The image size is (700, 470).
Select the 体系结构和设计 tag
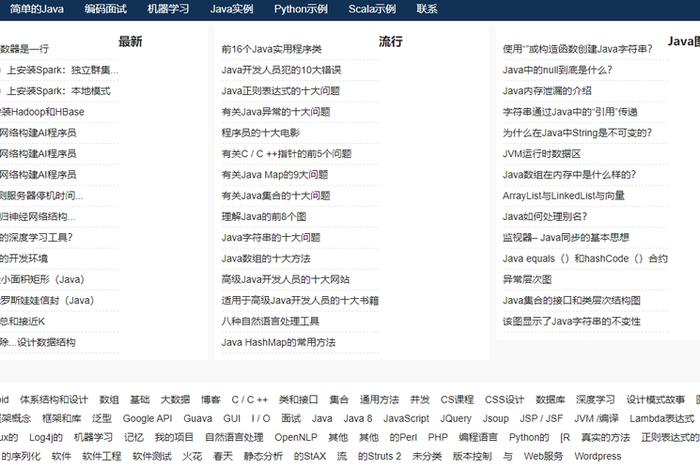(54, 400)
